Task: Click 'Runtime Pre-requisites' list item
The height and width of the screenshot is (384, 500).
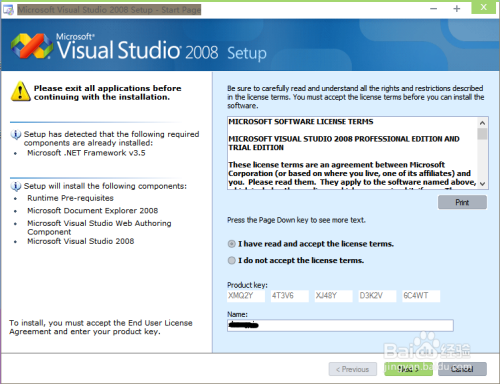Action: pyautogui.click(x=70, y=198)
